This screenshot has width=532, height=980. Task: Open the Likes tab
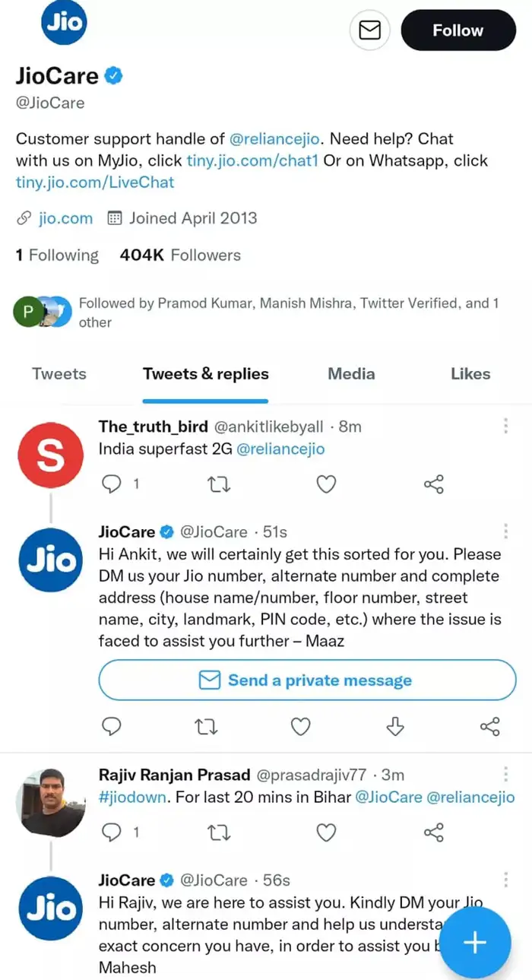point(470,373)
